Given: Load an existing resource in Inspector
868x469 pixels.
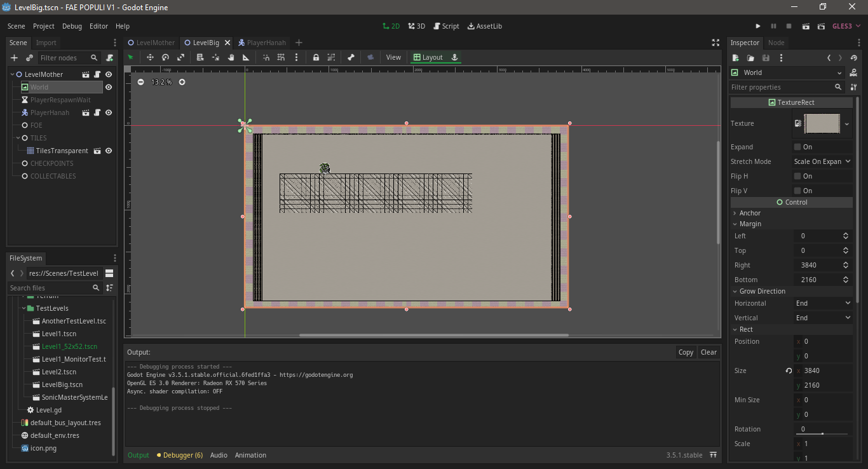Looking at the screenshot, I should pyautogui.click(x=750, y=58).
